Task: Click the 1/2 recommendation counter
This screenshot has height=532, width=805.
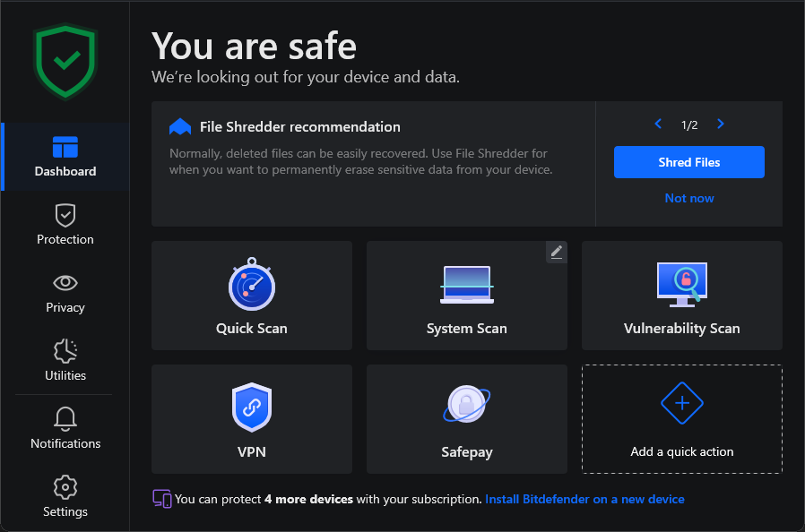Action: tap(689, 125)
